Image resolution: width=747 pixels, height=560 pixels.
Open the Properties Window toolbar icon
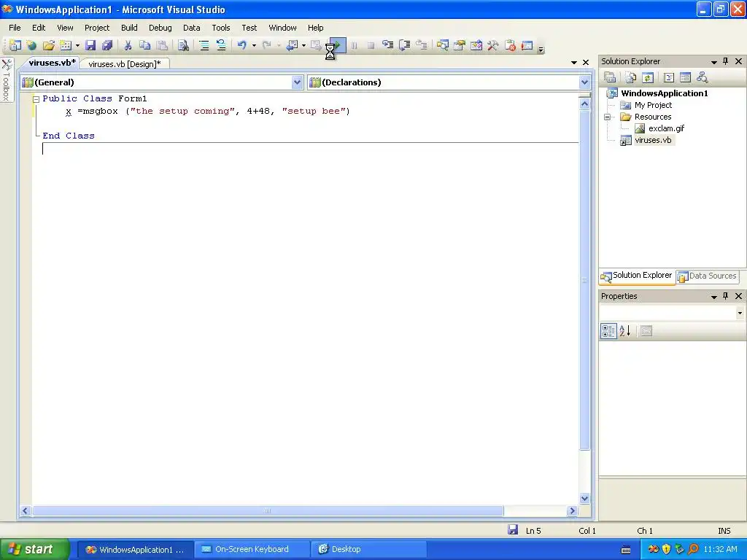click(x=460, y=45)
